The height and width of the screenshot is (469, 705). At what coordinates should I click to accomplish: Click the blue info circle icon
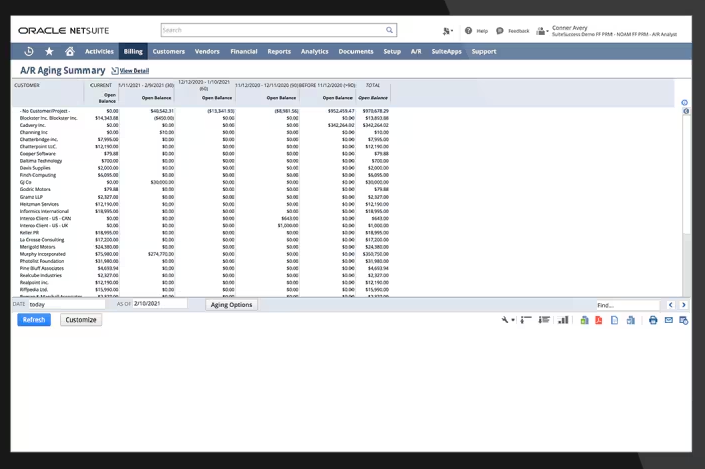click(684, 103)
